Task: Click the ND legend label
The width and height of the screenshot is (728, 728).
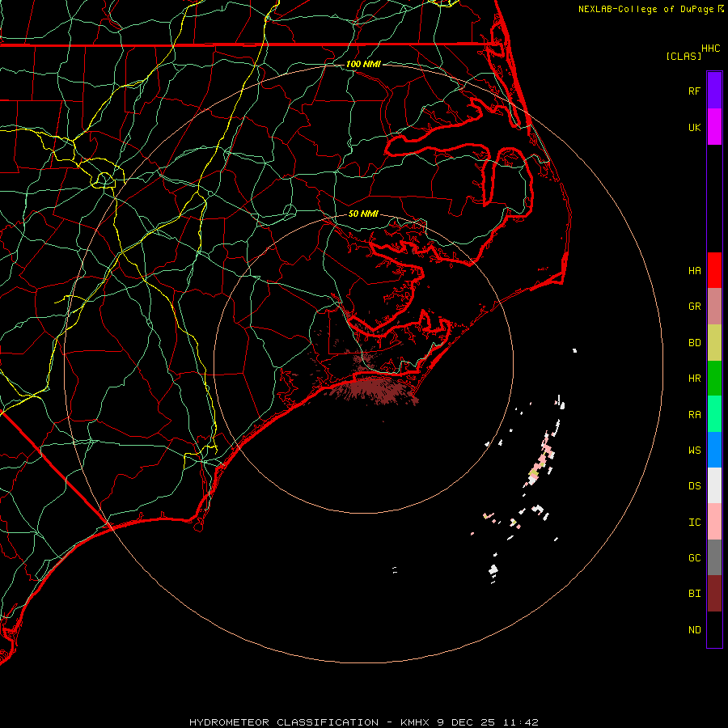Action: click(695, 630)
